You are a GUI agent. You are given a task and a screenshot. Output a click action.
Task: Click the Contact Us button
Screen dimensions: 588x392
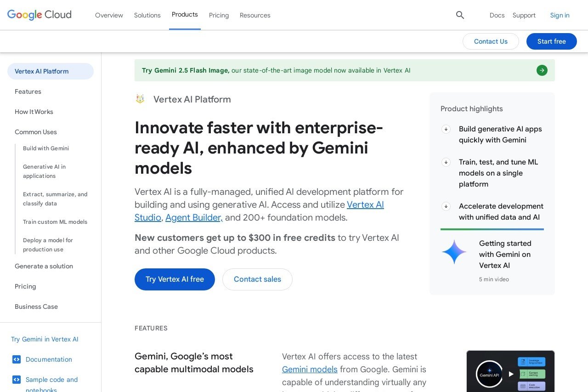pos(491,41)
